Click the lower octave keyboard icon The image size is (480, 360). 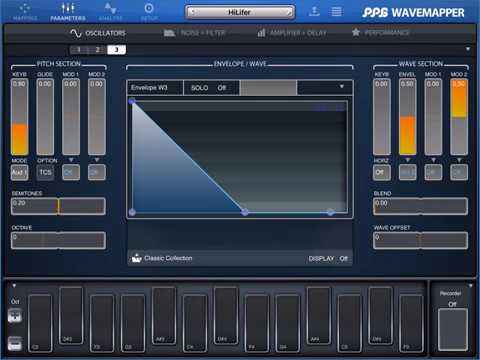(15, 343)
